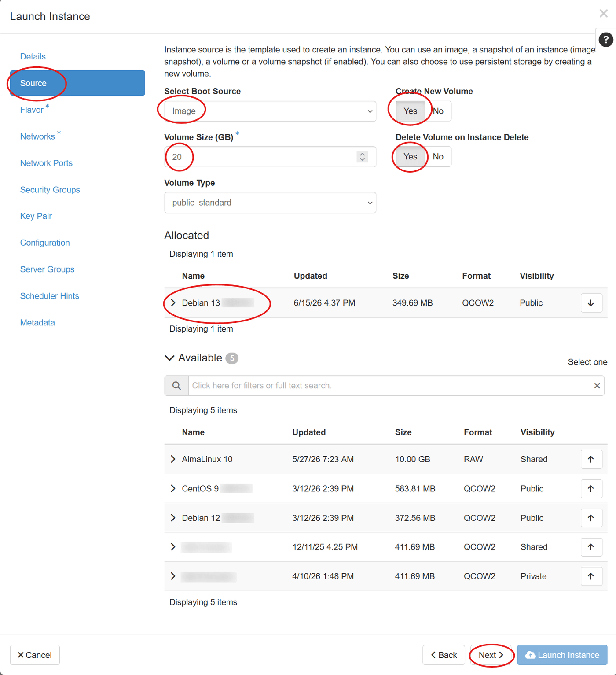Click the Next button
This screenshot has width=616, height=675.
click(491, 655)
